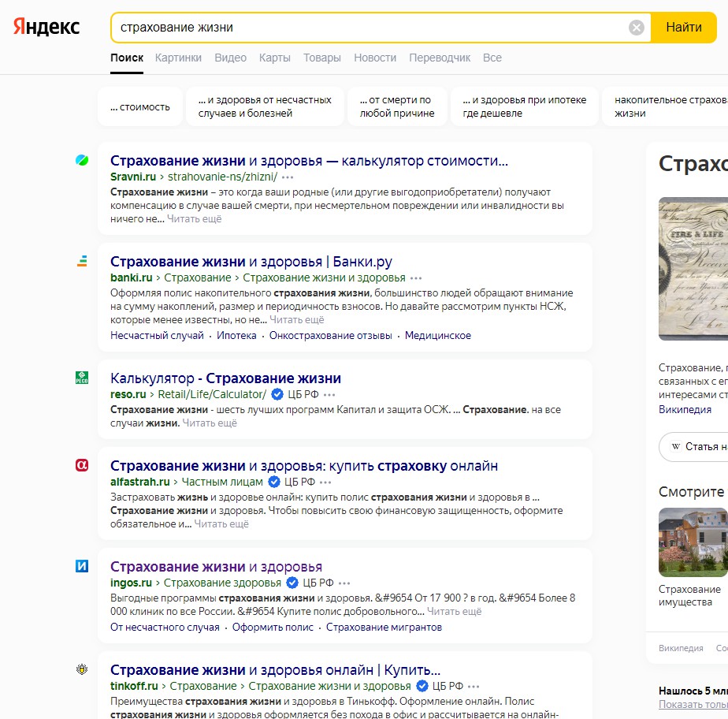Open 'Страхование мигрантов' ingos sitelink
This screenshot has width=728, height=719.
pyautogui.click(x=384, y=627)
